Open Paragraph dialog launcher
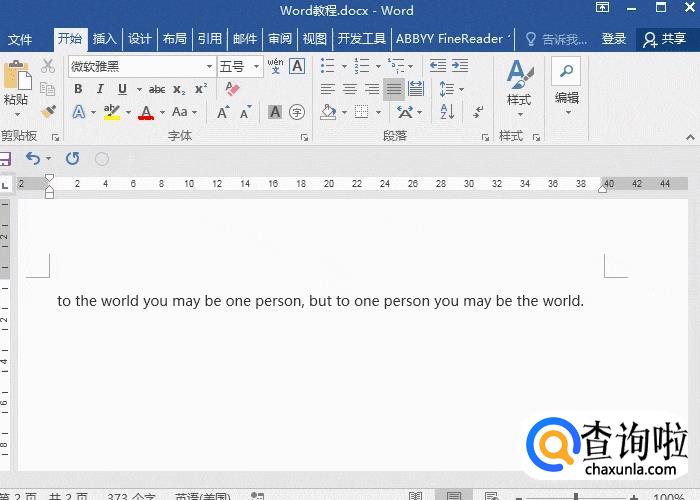The width and height of the screenshot is (700, 500). click(x=485, y=138)
